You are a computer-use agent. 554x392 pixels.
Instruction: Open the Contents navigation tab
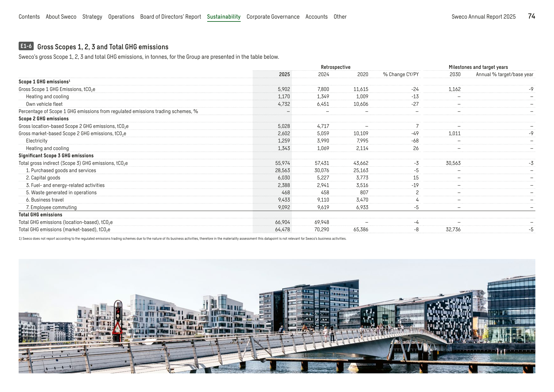click(x=29, y=17)
